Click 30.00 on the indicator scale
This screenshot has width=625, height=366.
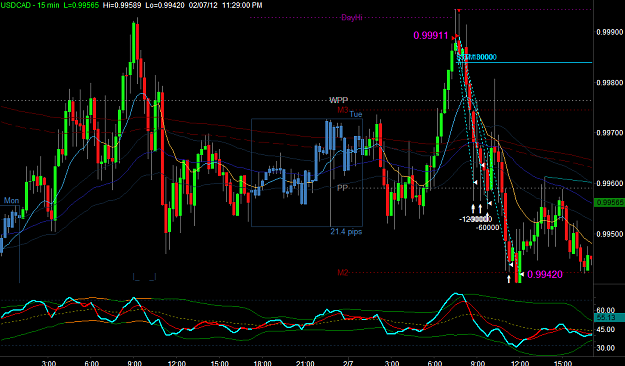coord(605,348)
